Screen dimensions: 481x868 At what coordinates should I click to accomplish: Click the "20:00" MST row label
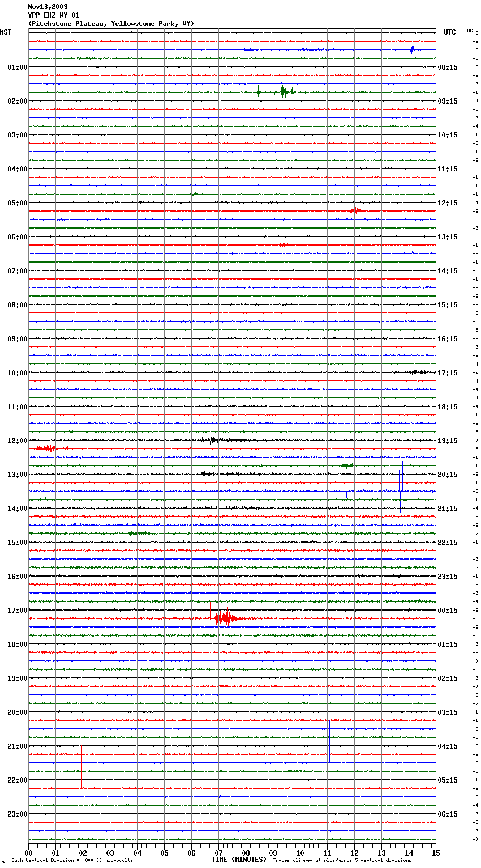18,712
